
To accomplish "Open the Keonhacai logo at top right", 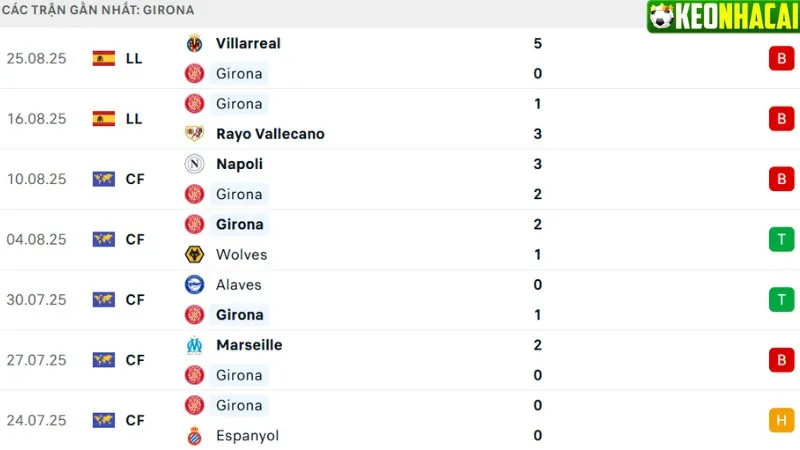I will pyautogui.click(x=720, y=17).
